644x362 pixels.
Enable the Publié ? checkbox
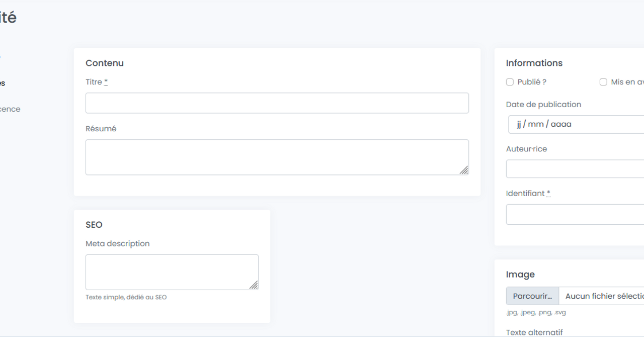click(x=510, y=82)
